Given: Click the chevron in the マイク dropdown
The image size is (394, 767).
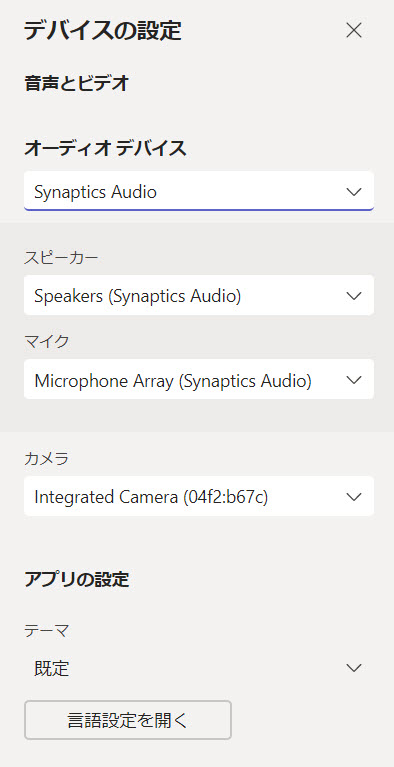Looking at the screenshot, I should 353,380.
